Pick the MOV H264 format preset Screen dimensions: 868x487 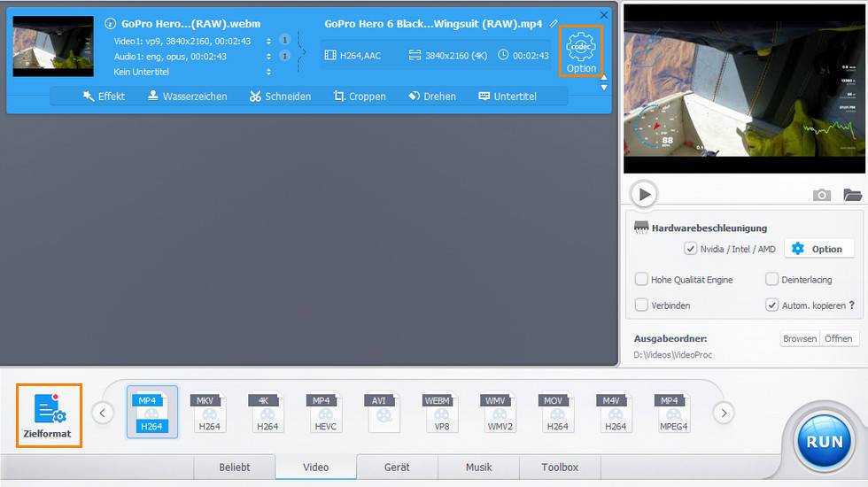click(x=557, y=413)
